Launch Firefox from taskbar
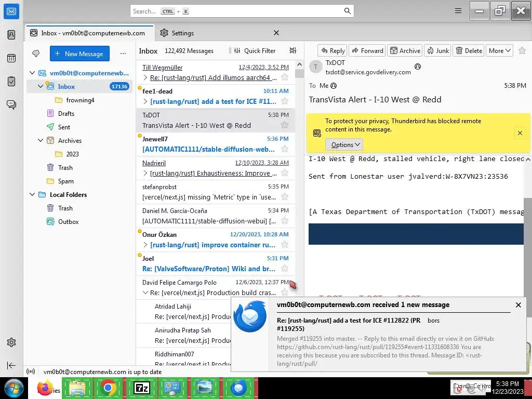This screenshot has height=399, width=532. point(45,388)
